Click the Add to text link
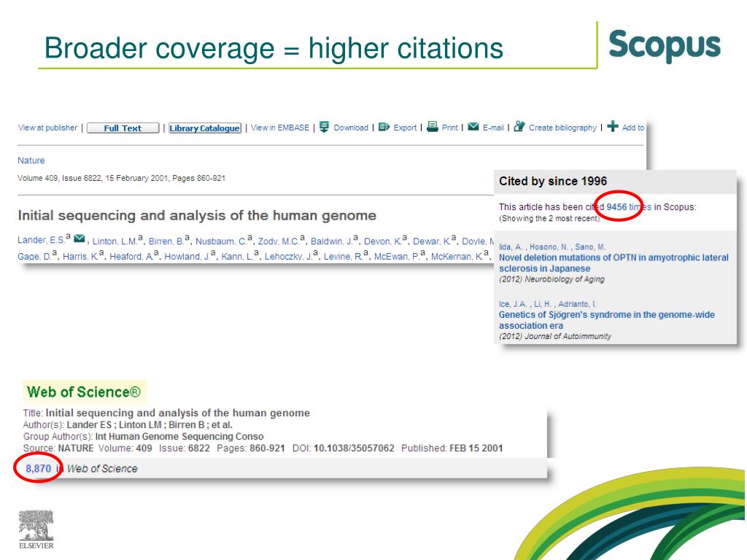The width and height of the screenshot is (747, 560). pos(633,128)
